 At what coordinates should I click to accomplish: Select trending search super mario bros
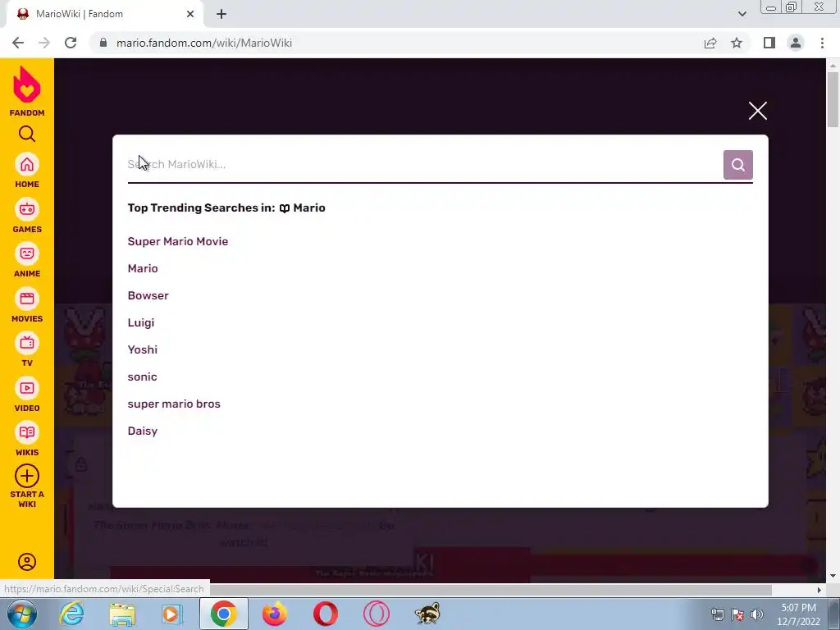174,404
